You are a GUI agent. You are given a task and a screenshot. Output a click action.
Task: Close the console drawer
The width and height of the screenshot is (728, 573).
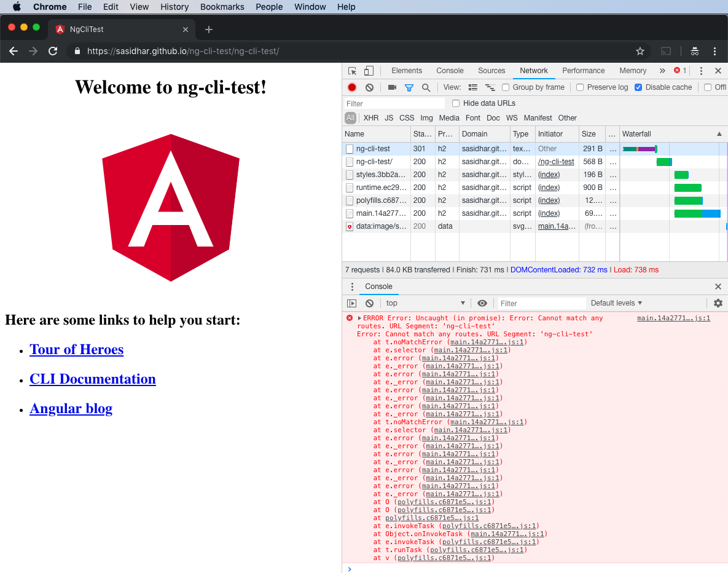click(x=718, y=286)
